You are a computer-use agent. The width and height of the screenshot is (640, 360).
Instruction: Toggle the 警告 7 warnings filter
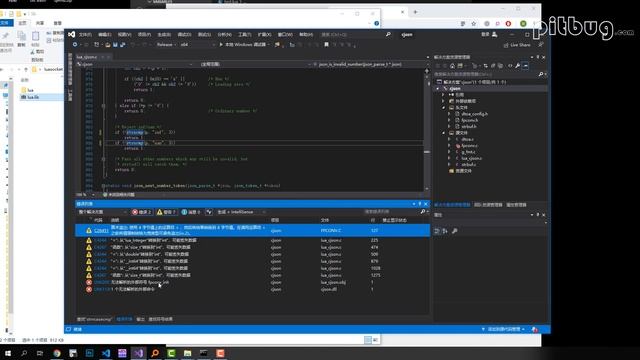coord(166,212)
